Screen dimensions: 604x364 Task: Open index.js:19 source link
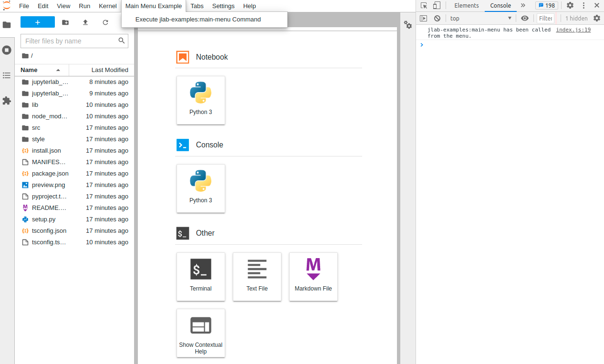coord(573,30)
